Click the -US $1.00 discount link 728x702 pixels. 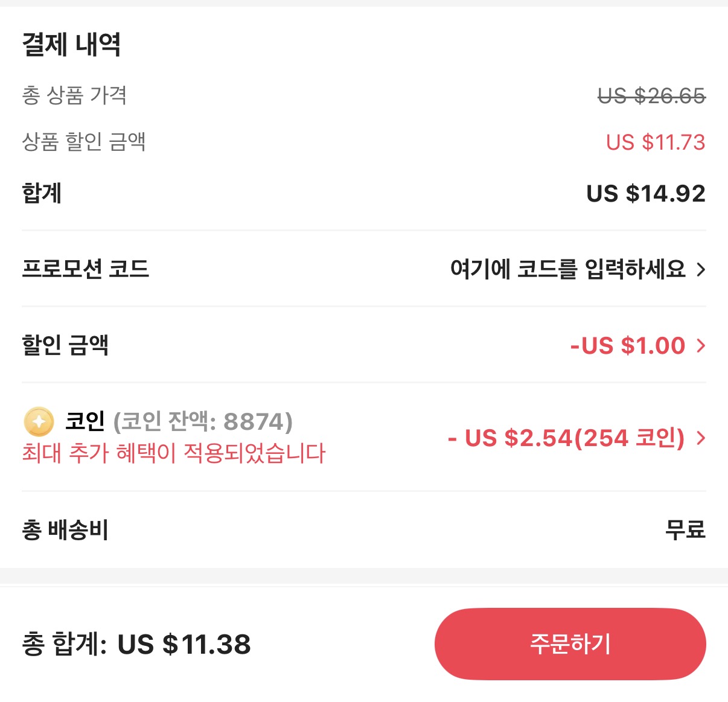click(628, 346)
